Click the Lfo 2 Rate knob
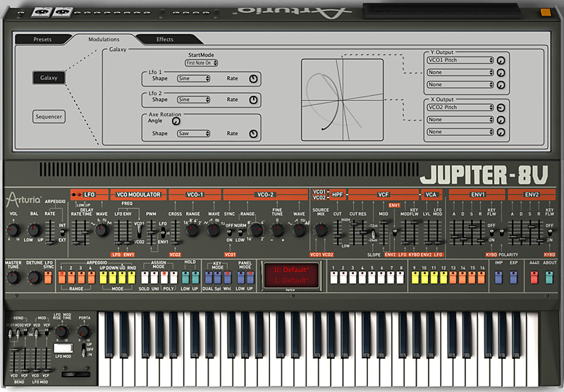Viewport: 564px width, 392px height. click(253, 100)
